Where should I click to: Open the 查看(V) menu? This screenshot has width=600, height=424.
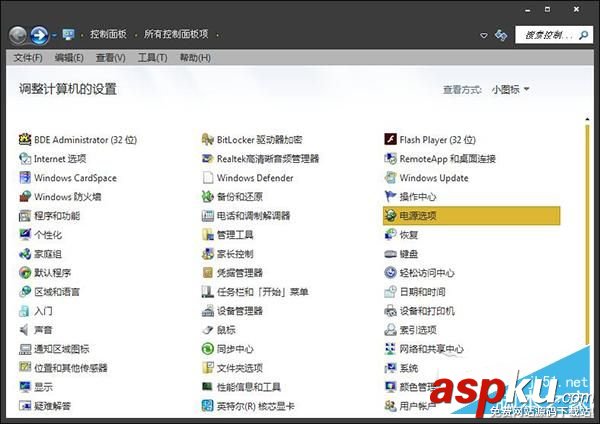click(111, 58)
